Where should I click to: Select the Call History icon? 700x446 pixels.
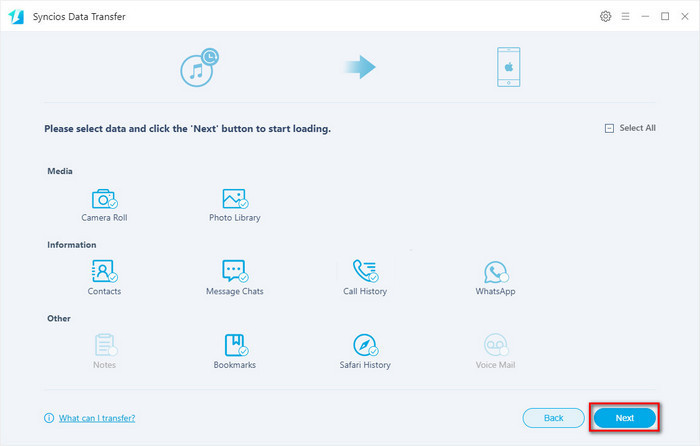pyautogui.click(x=365, y=271)
